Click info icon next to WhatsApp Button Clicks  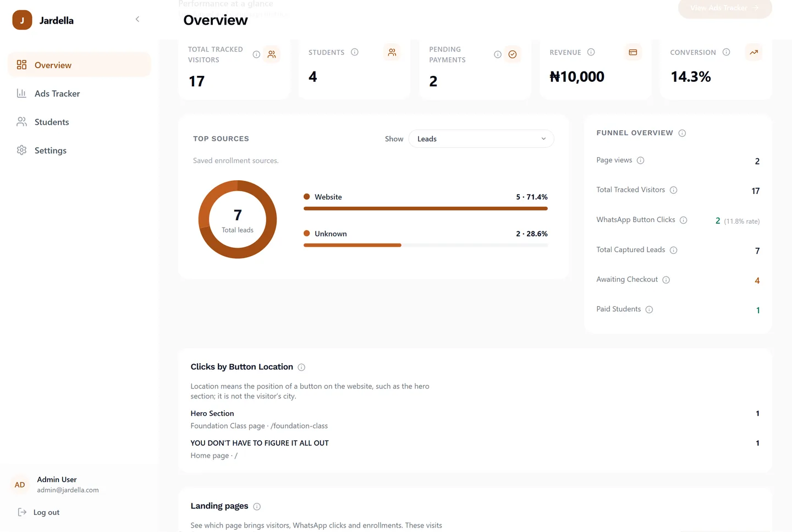coord(684,220)
